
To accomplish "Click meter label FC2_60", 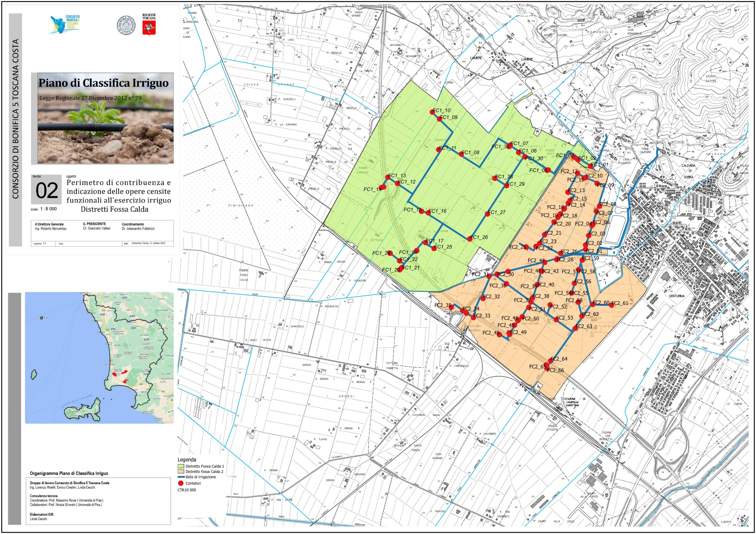I will coord(601,303).
